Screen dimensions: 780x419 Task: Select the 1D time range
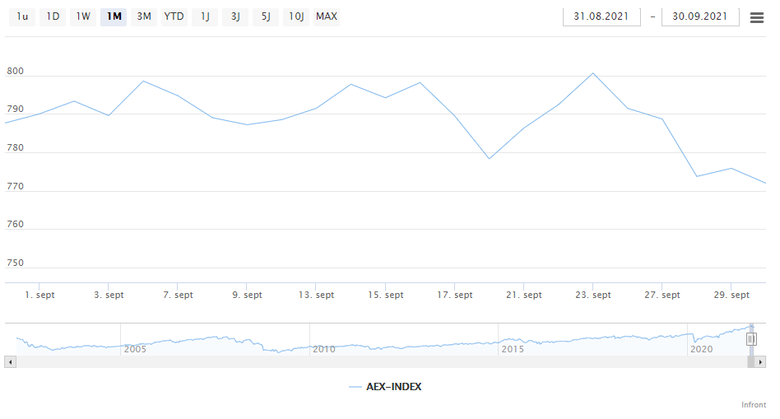click(53, 16)
